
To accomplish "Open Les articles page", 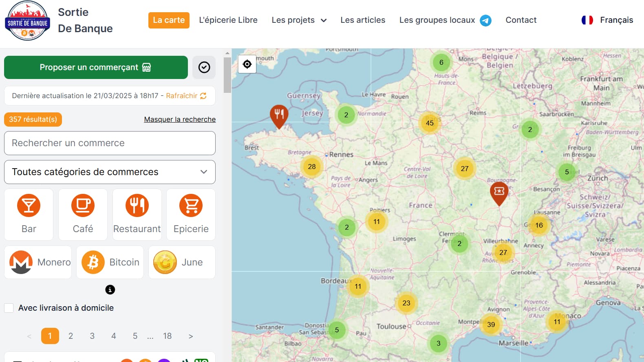I will (x=363, y=20).
